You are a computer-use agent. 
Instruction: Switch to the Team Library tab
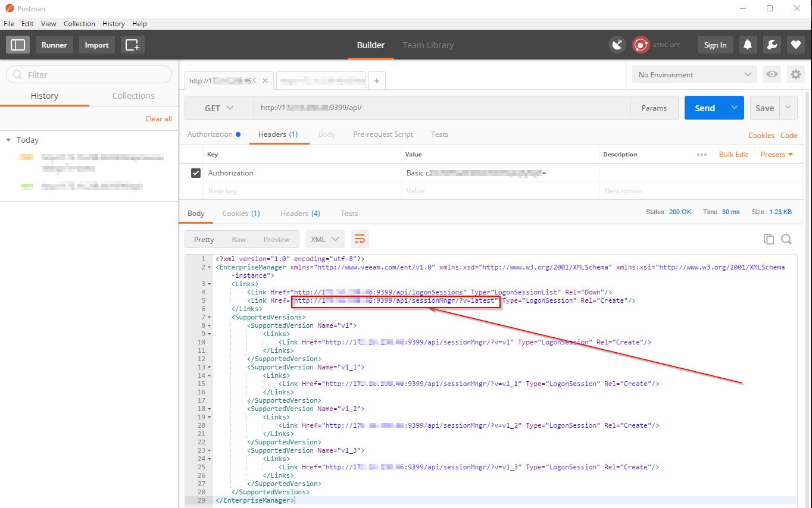[x=428, y=45]
